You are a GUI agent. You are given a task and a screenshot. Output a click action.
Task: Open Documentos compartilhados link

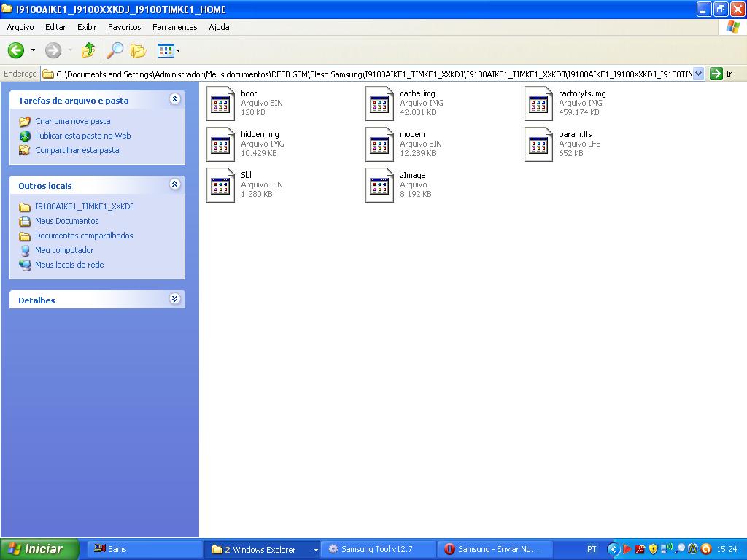[84, 236]
